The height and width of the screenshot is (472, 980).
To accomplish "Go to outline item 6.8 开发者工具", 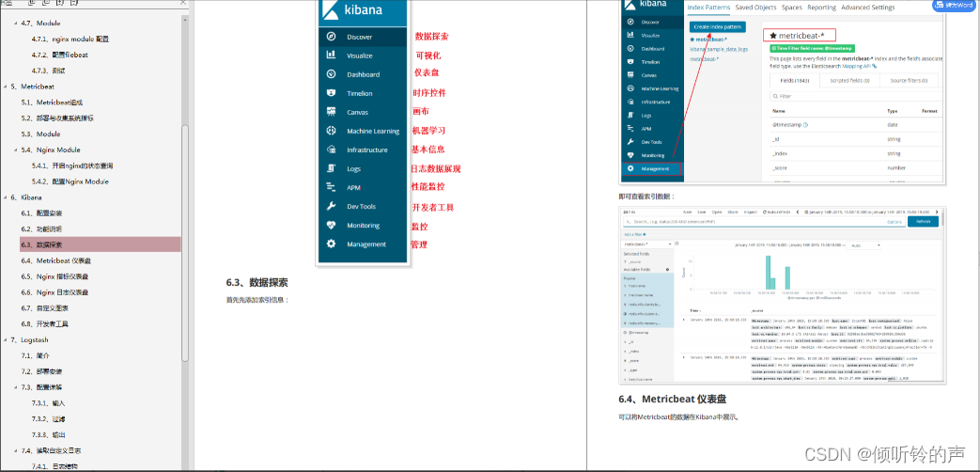I will pyautogui.click(x=44, y=323).
